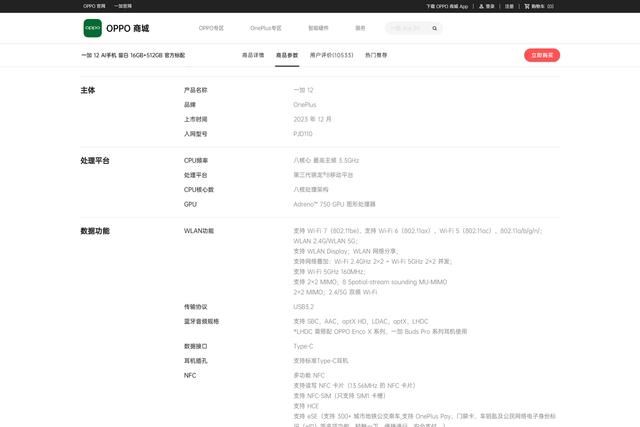
Task: Click the green OPPO logo icon
Action: coord(93,28)
